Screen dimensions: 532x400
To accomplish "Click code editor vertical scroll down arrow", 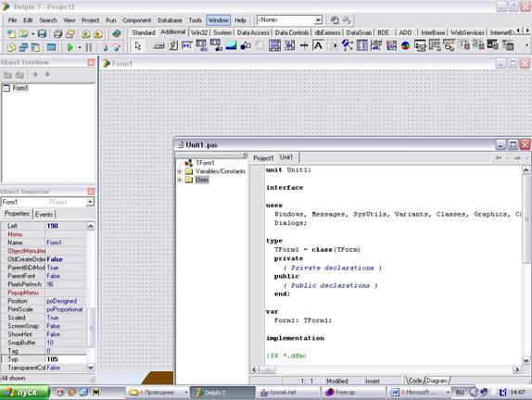I will pos(526,360).
